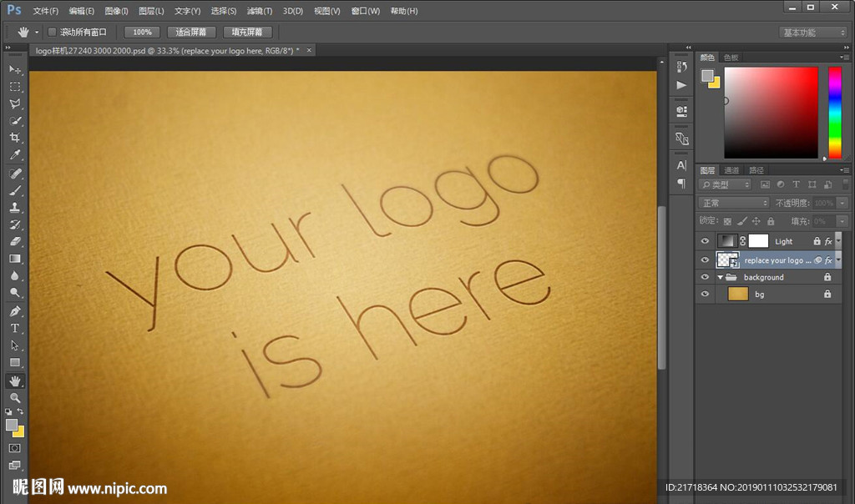The image size is (855, 504).
Task: Click the 填充屏幕 fill screen button
Action: [x=247, y=33]
